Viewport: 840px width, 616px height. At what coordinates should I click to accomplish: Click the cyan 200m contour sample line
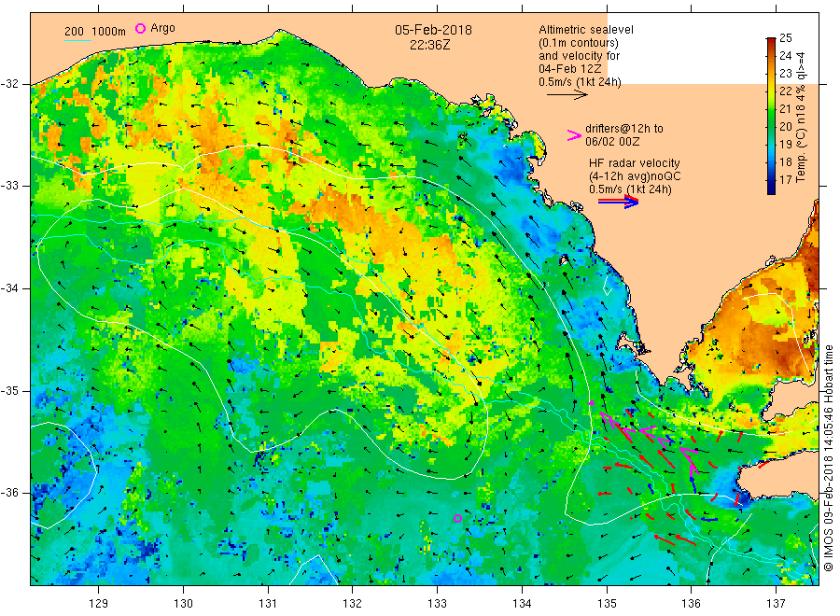point(77,40)
